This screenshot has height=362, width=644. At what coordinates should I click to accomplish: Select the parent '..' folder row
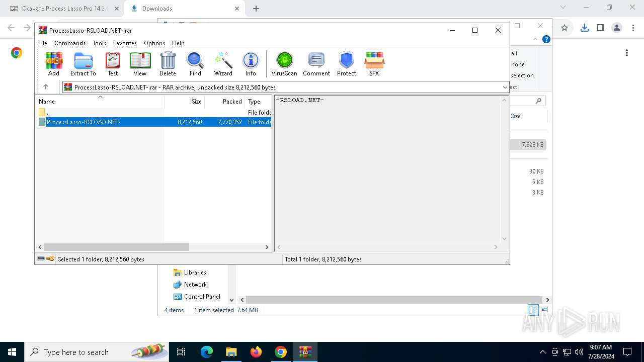(154, 113)
